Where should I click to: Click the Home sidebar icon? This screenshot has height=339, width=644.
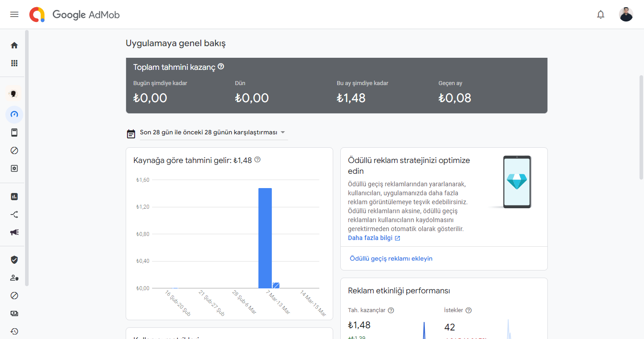pyautogui.click(x=14, y=45)
